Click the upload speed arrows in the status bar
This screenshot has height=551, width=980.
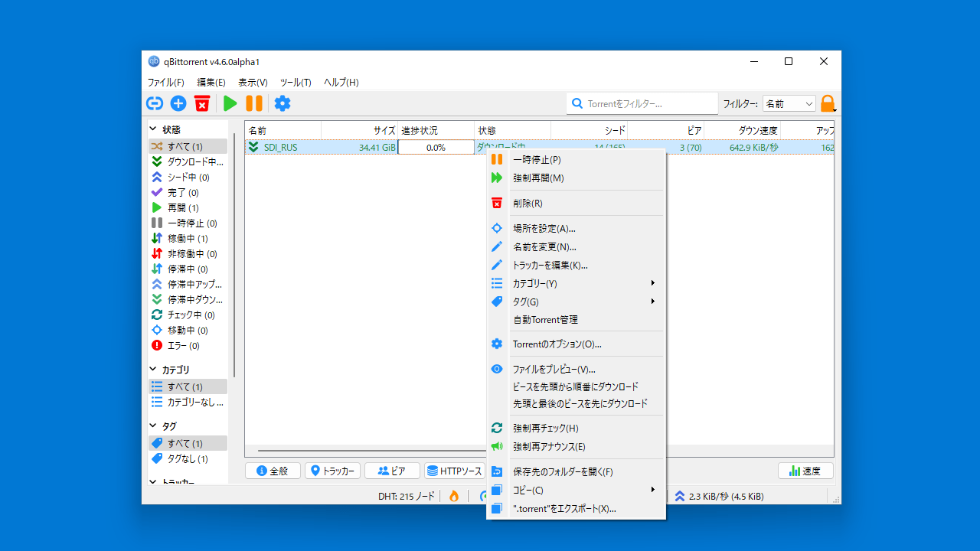pos(680,496)
